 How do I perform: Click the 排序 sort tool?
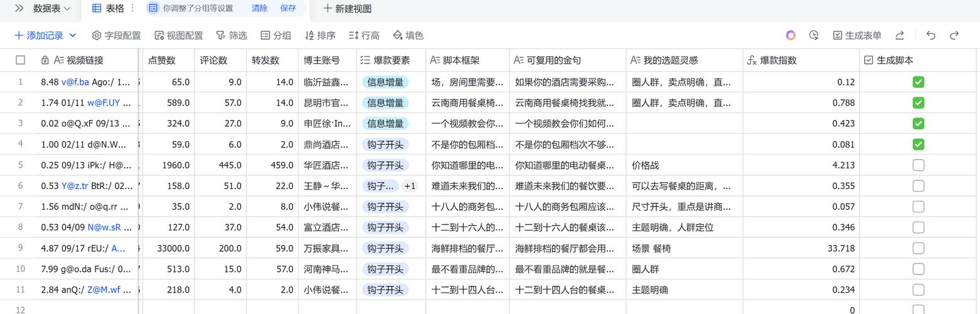coord(320,36)
